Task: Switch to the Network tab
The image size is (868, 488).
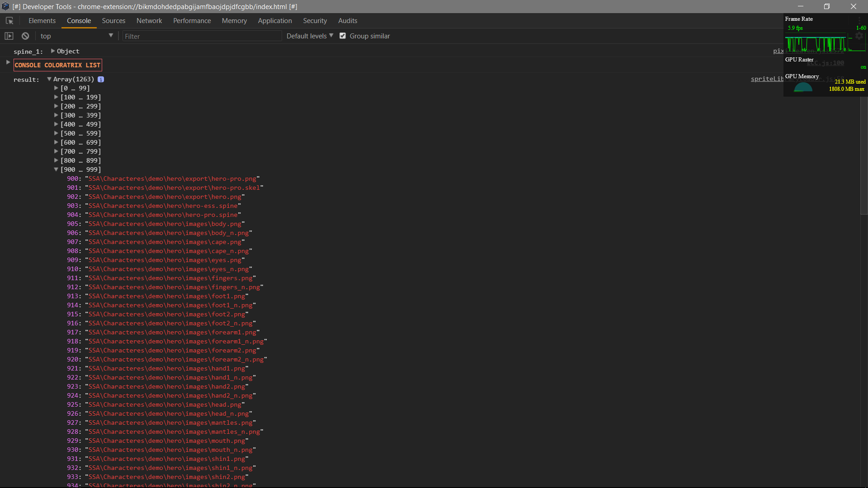Action: [149, 21]
